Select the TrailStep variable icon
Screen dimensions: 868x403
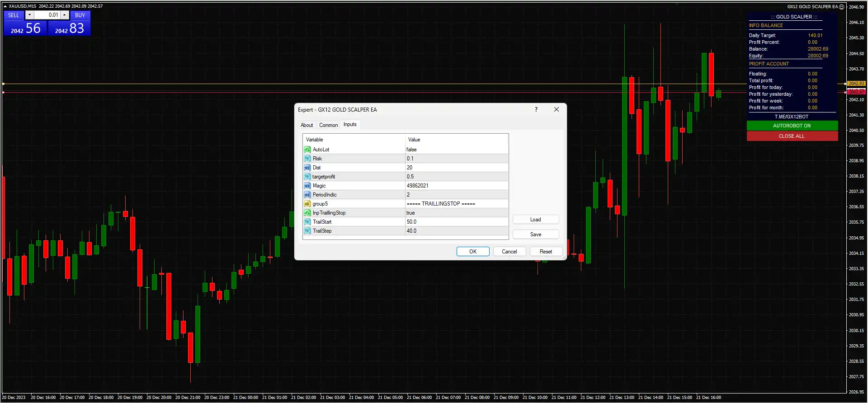[307, 231]
